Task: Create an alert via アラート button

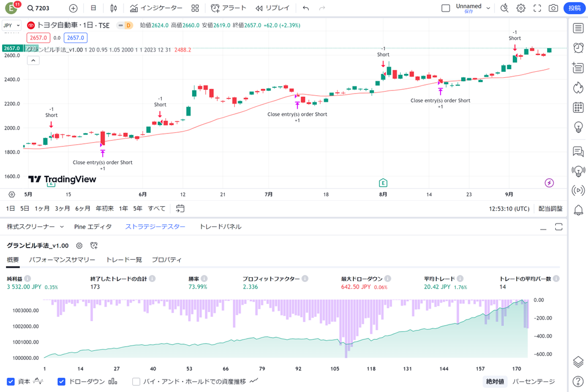Action: pos(228,8)
